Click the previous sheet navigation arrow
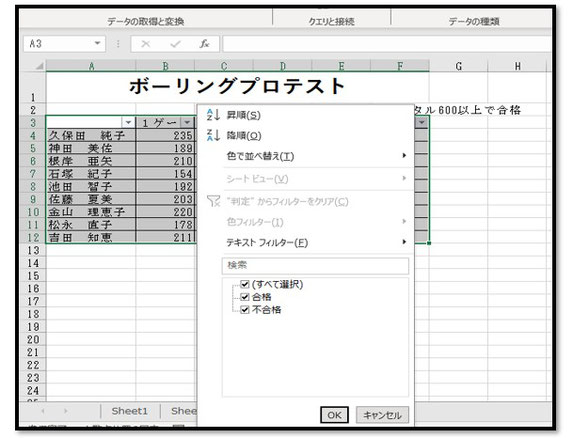Image resolution: width=573 pixels, height=438 pixels. pos(43,411)
